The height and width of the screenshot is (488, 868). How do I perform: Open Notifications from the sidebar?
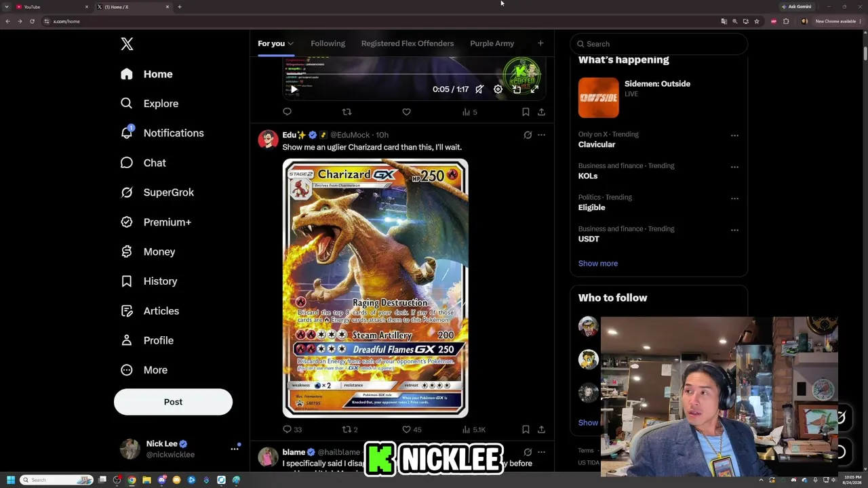162,133
